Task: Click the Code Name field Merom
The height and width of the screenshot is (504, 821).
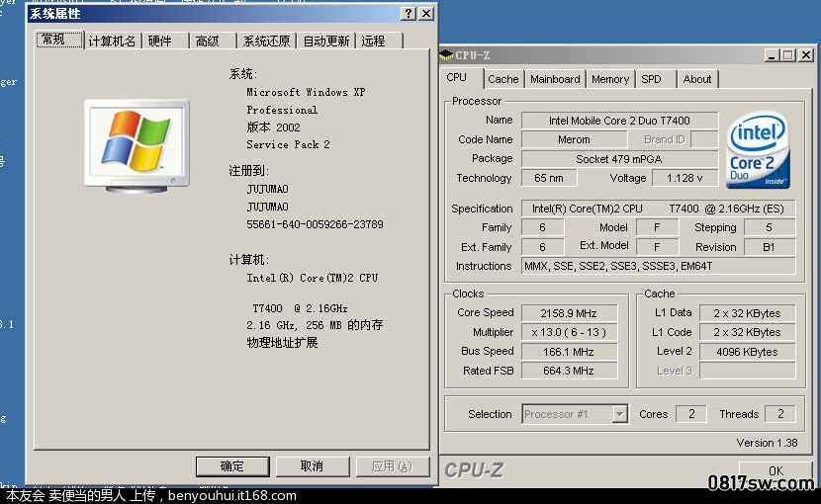Action: point(574,139)
